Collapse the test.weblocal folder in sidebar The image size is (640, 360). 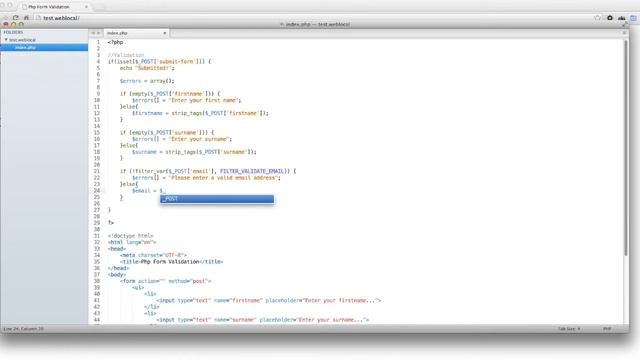click(x=6, y=40)
